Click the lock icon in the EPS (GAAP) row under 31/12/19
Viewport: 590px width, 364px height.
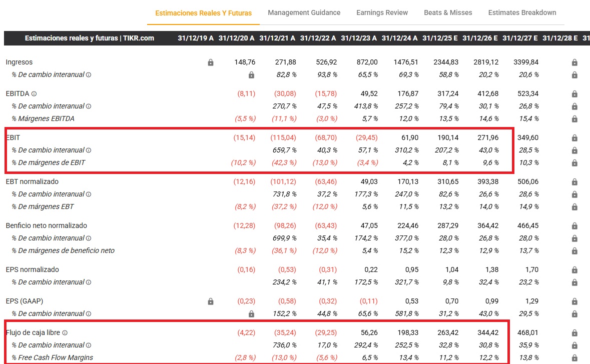click(211, 301)
